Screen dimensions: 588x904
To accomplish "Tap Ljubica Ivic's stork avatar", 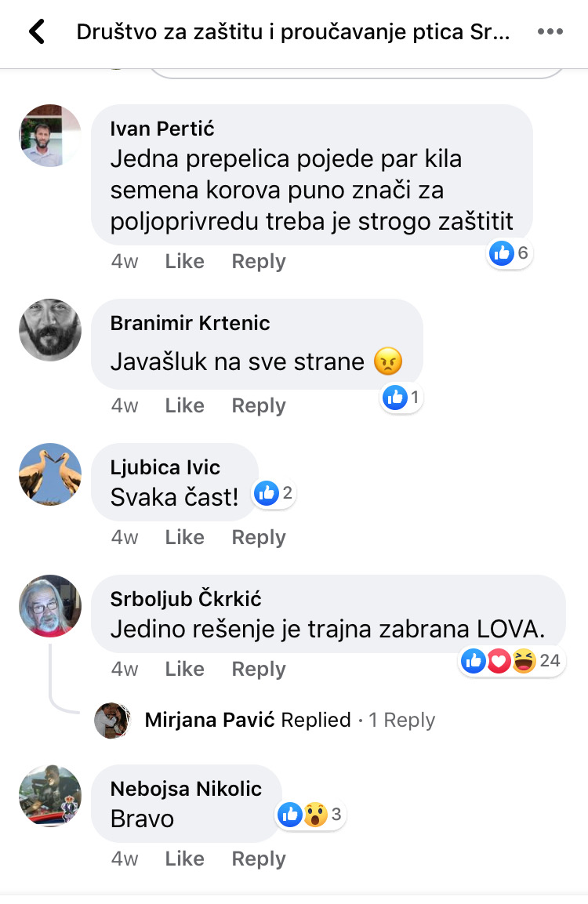I will tap(50, 474).
